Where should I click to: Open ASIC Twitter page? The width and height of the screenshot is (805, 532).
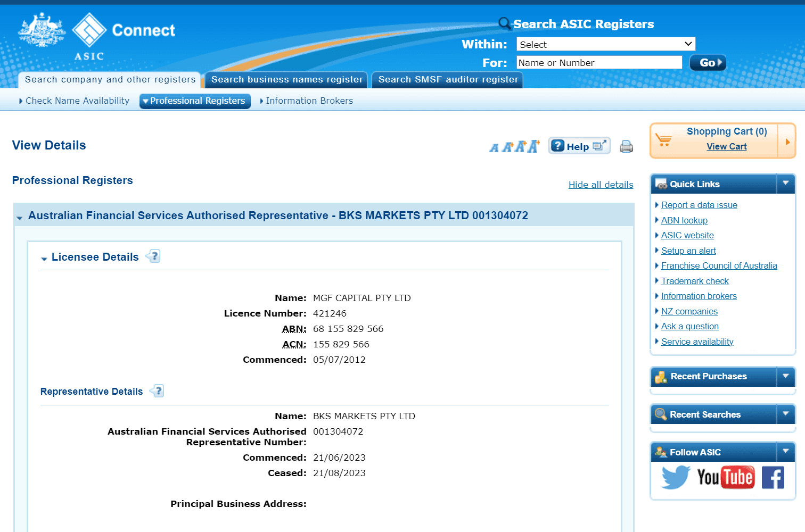676,477
